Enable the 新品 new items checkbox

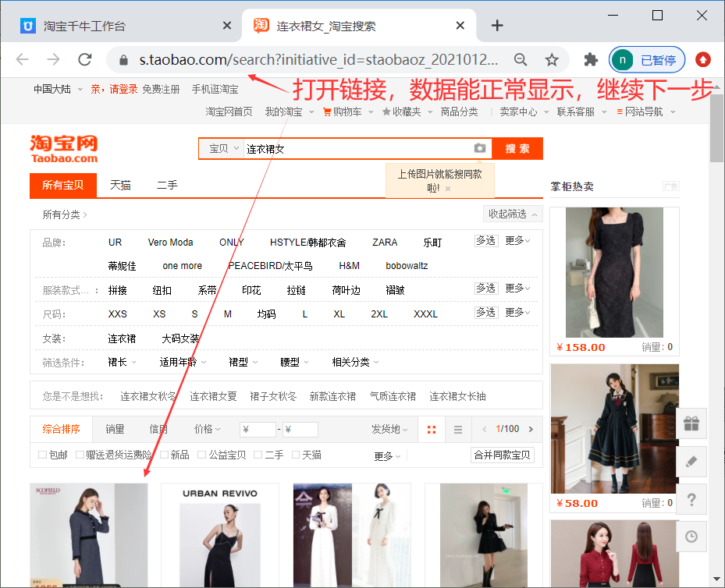[x=165, y=455]
